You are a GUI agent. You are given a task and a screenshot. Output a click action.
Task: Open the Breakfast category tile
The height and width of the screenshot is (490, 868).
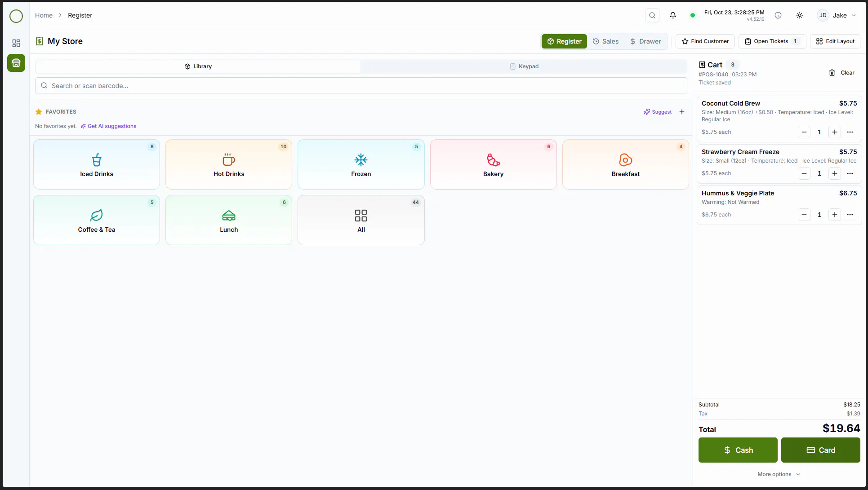point(625,164)
